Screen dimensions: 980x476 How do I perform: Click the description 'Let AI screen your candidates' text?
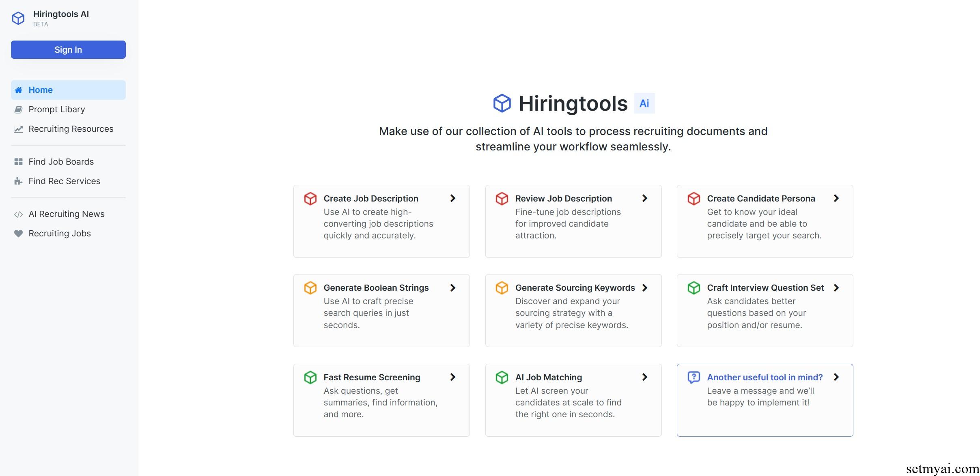568,403
